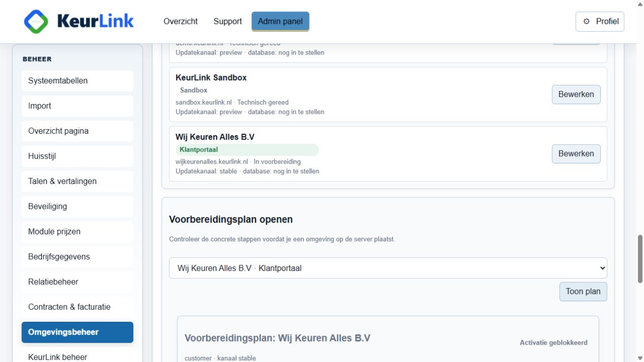This screenshot has width=644, height=362.
Task: Click the Activatie geblokkeerd status
Action: [x=553, y=343]
